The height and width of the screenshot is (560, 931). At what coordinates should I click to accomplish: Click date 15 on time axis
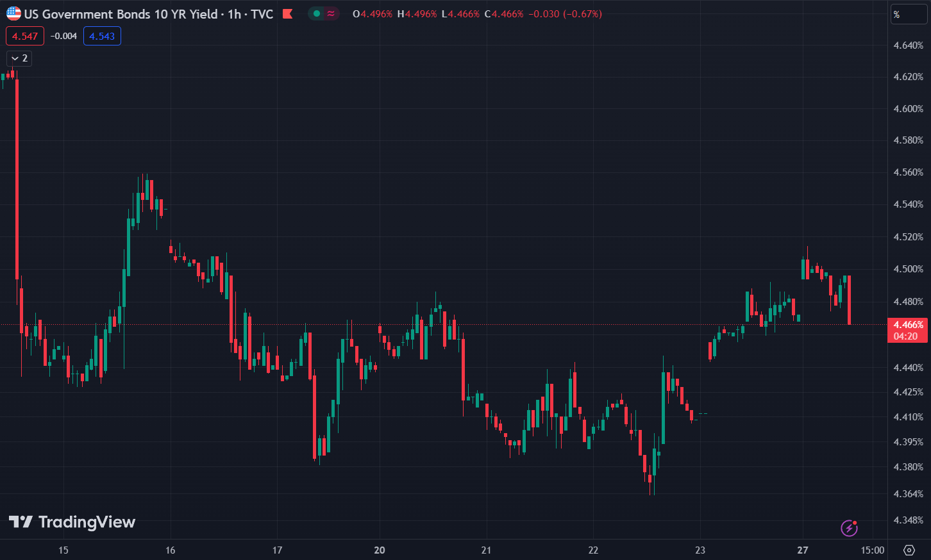click(63, 550)
